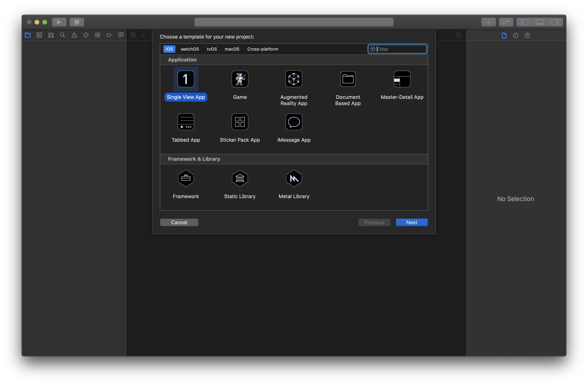
Task: Open the Issue navigator warning icon
Action: click(x=74, y=35)
